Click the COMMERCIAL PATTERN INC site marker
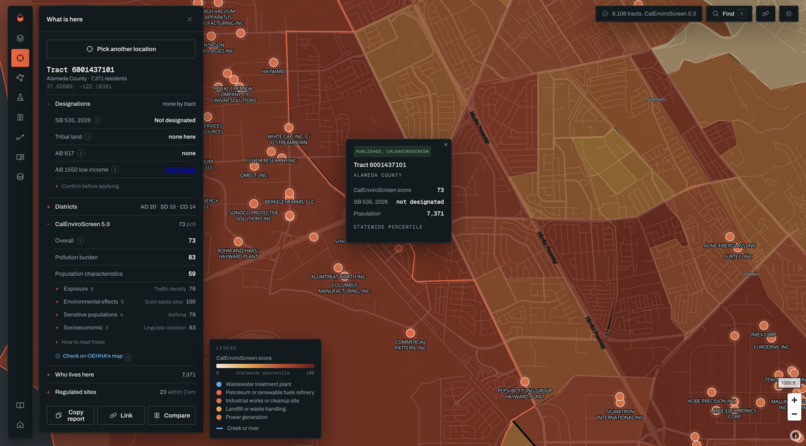806x446 pixels. (x=410, y=333)
